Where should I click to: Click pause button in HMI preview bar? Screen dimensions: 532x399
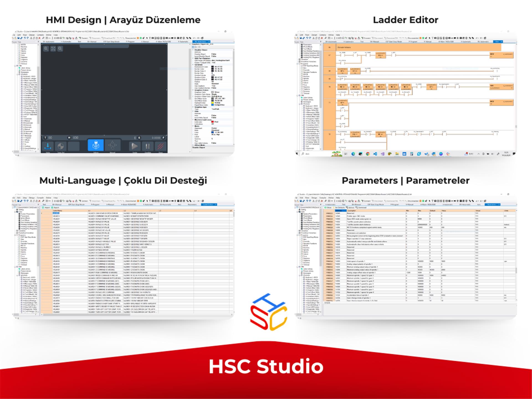point(148,146)
